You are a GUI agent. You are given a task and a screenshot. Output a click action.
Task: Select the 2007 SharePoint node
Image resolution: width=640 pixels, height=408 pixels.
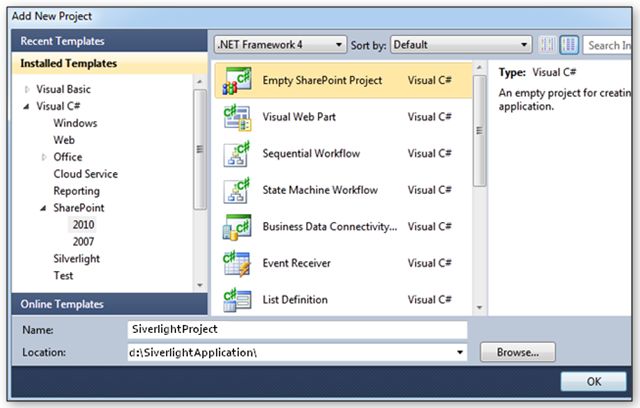(x=83, y=242)
